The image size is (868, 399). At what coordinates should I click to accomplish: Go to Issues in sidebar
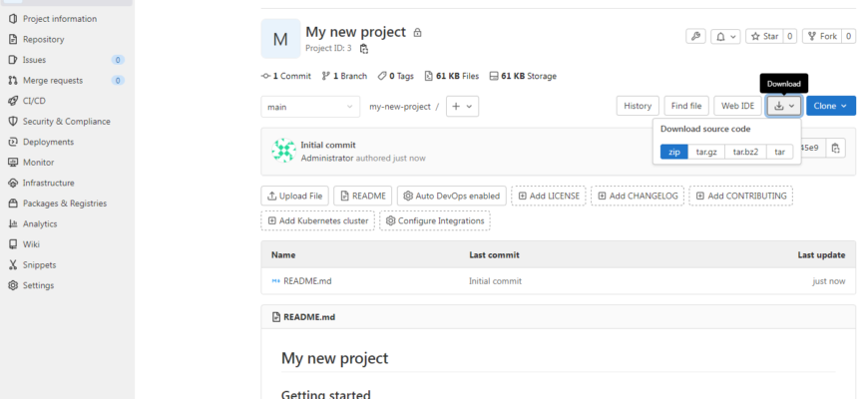point(34,60)
